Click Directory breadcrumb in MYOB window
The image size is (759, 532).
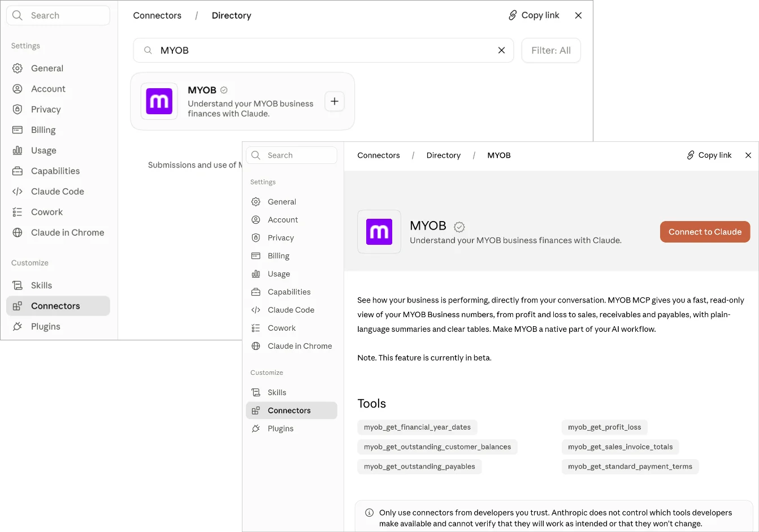pyautogui.click(x=443, y=155)
